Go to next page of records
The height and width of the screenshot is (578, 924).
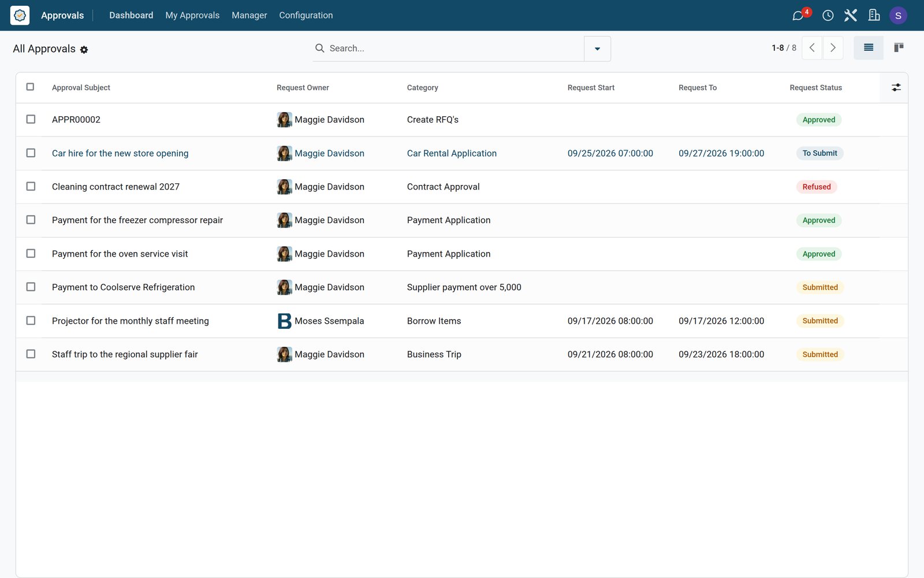pyautogui.click(x=833, y=48)
